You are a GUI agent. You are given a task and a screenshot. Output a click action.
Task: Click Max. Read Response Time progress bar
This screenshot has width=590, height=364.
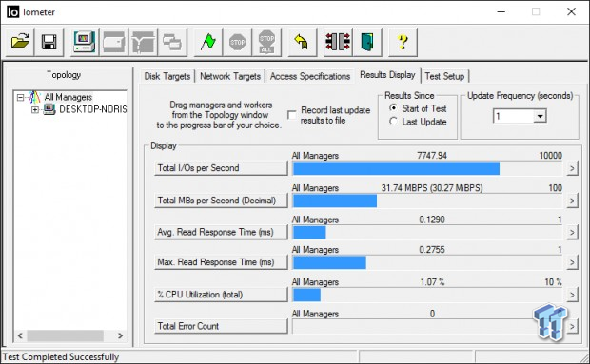tap(427, 262)
